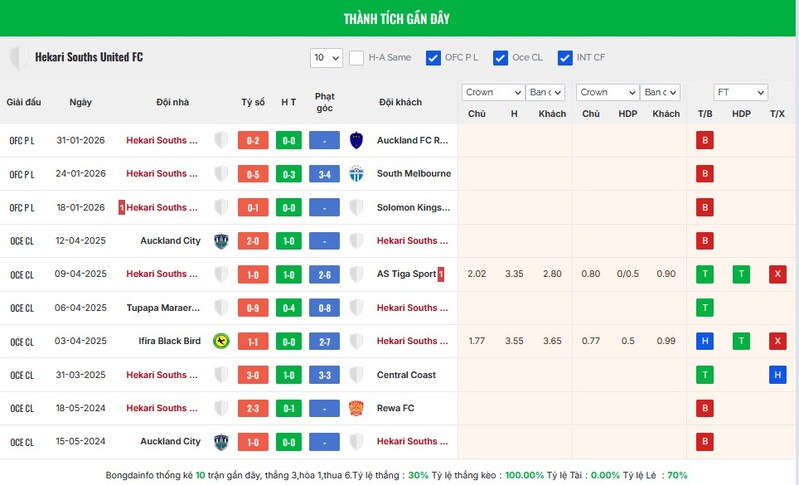
Task: Open the Solomon Kings team link
Action: pos(413,208)
